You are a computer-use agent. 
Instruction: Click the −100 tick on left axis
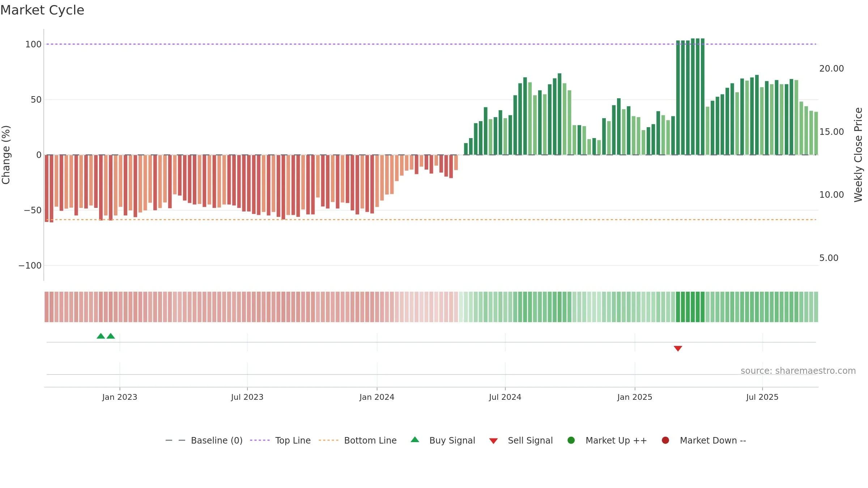[30, 266]
